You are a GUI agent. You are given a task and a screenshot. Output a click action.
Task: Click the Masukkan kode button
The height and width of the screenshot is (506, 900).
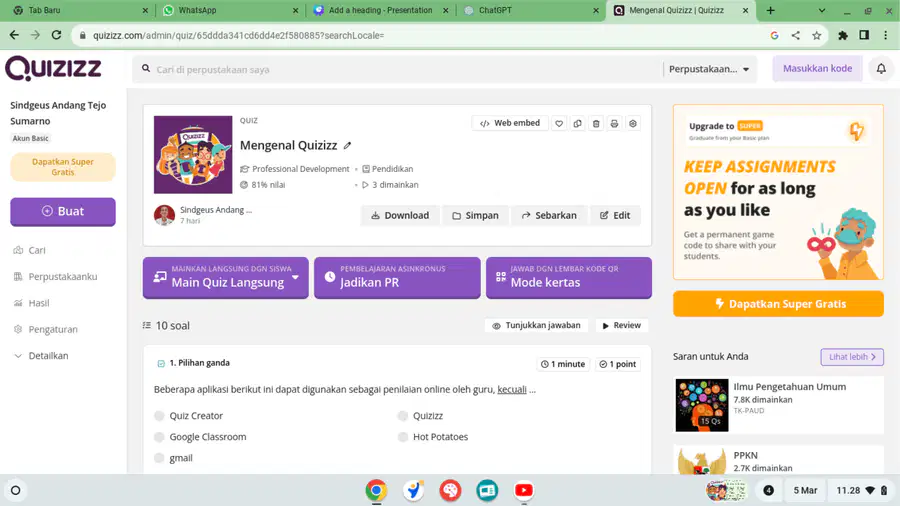(x=817, y=69)
